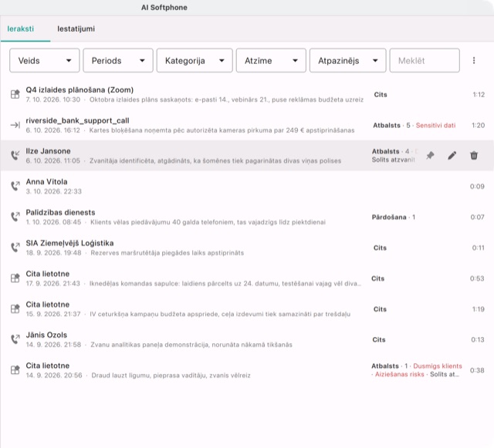
Task: Click the Aiziešanas risks tag
Action: (400, 374)
